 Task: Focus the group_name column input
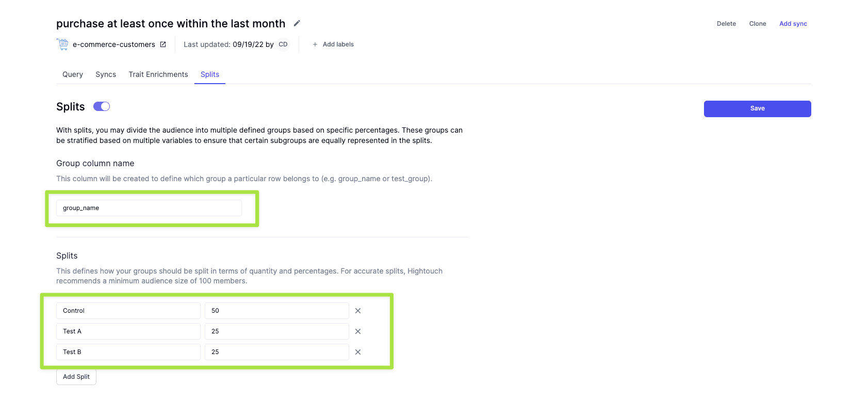tap(149, 208)
